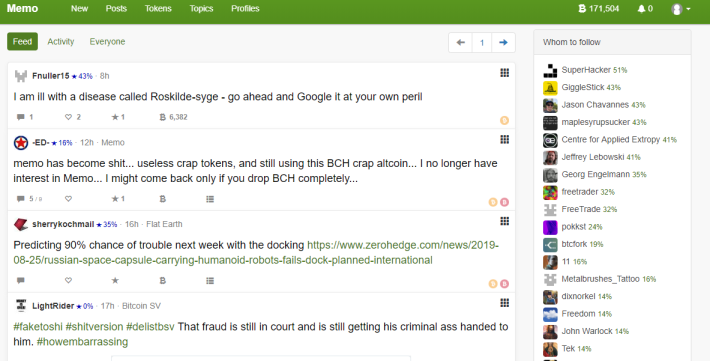Open sherrykochmail's profile name
710x361 pixels.
(x=63, y=224)
